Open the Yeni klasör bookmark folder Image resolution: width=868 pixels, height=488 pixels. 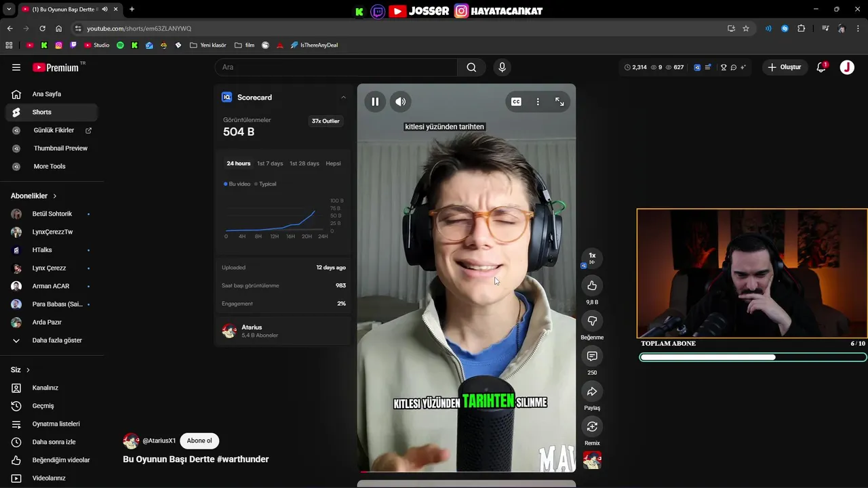208,45
